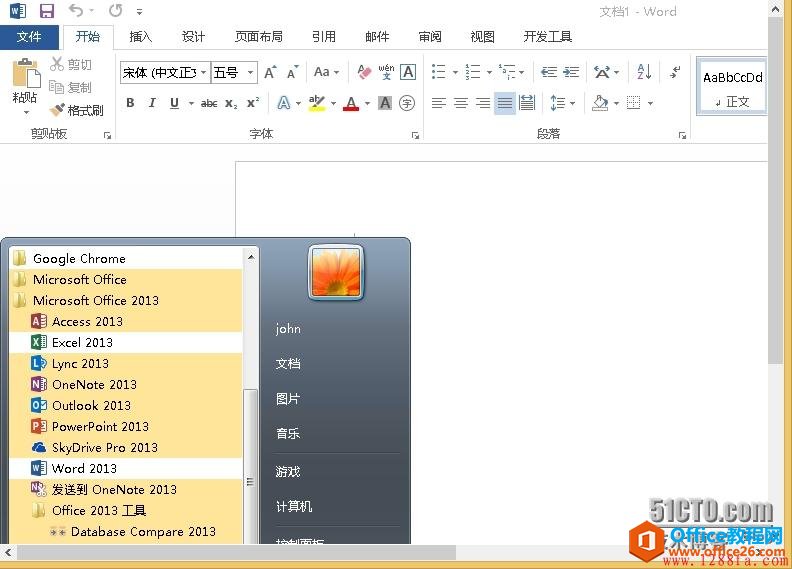Open 计算机 (Computer) in Start menu

(x=294, y=506)
